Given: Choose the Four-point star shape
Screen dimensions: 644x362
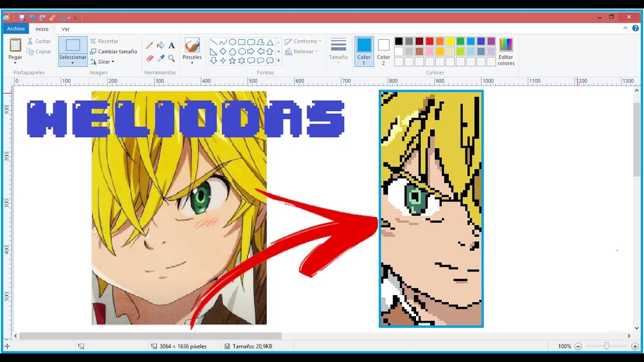Looking at the screenshot, I should (x=223, y=60).
